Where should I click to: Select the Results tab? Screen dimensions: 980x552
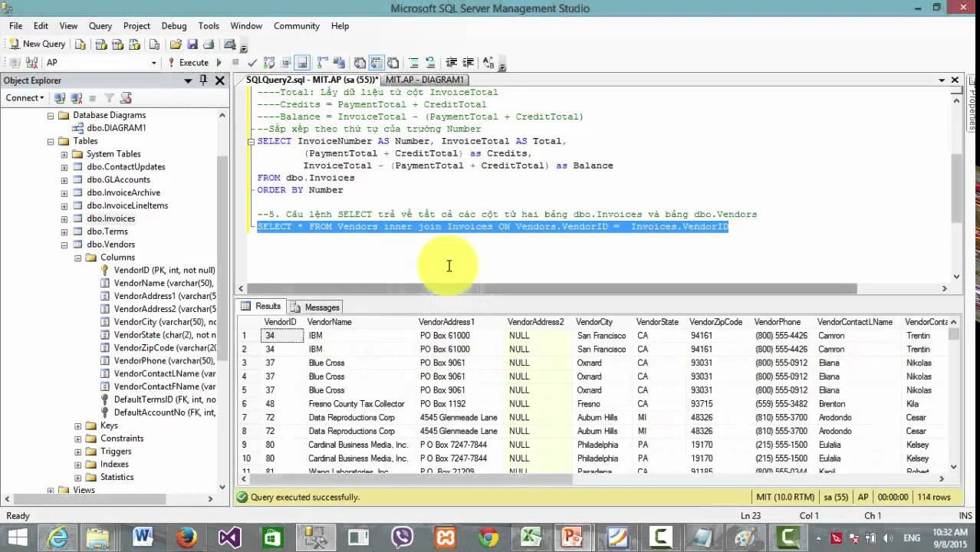[262, 307]
